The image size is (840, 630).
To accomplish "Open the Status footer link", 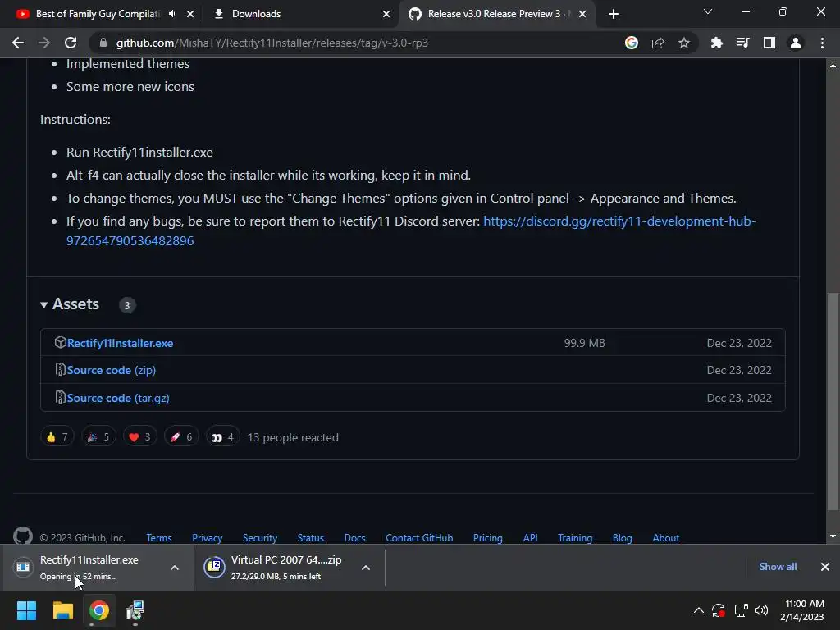I will pyautogui.click(x=311, y=538).
